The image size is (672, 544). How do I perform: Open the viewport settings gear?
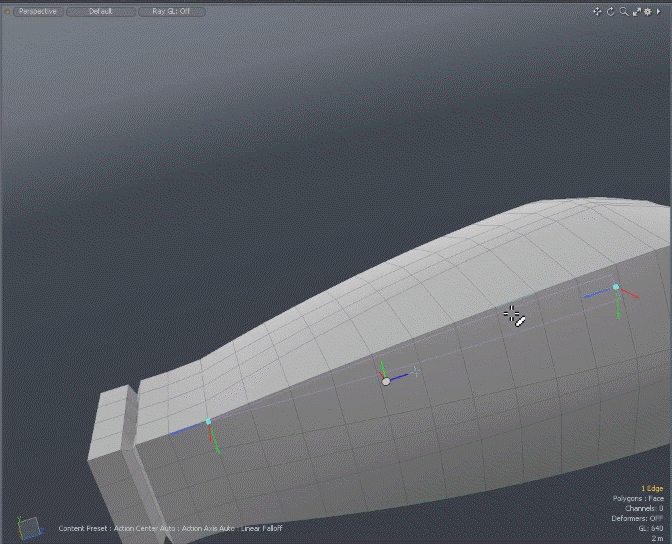[648, 12]
